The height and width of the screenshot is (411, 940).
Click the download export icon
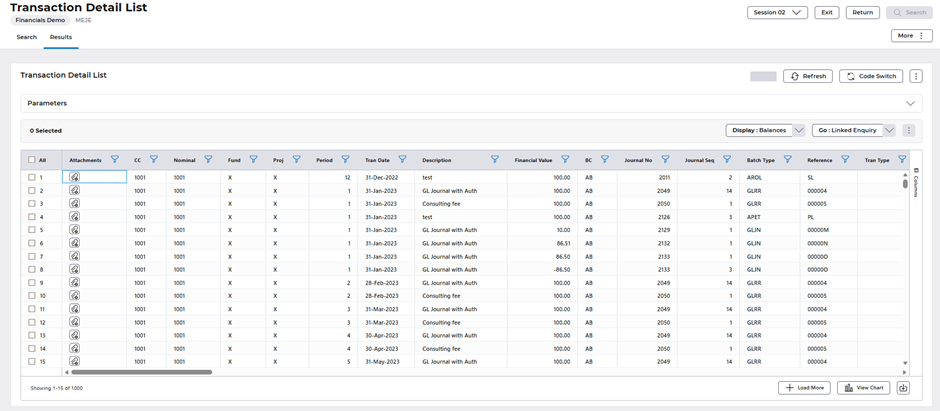[903, 388]
